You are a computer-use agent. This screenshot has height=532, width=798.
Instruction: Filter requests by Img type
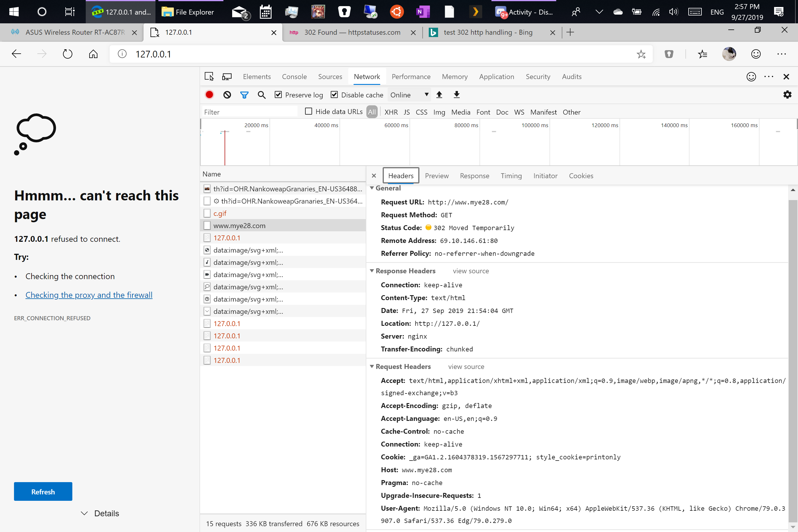[439, 112]
